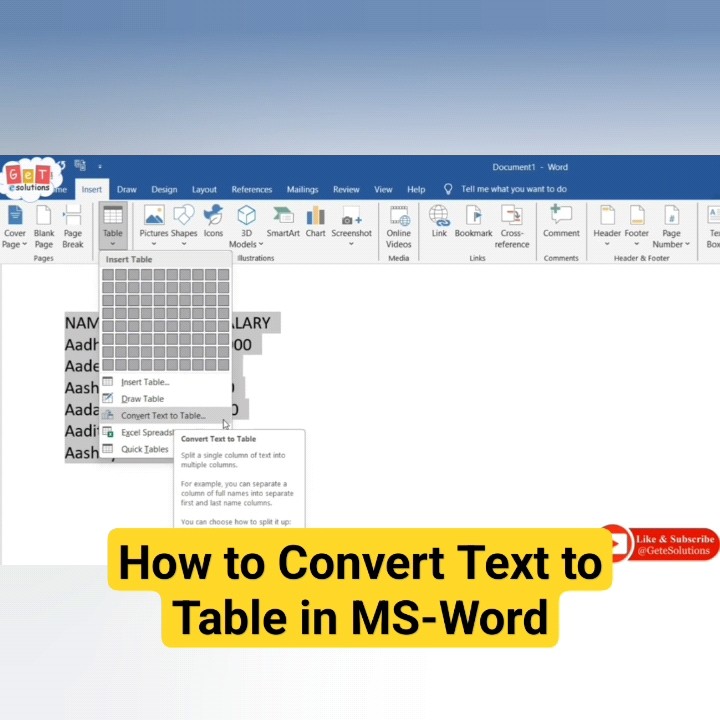This screenshot has height=720, width=720.
Task: Insert a Link
Action: tap(439, 222)
